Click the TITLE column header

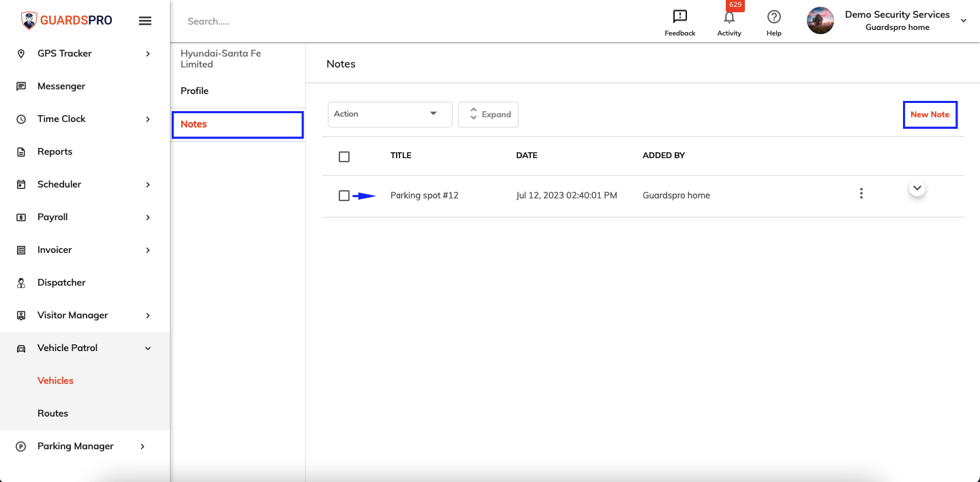click(x=401, y=155)
